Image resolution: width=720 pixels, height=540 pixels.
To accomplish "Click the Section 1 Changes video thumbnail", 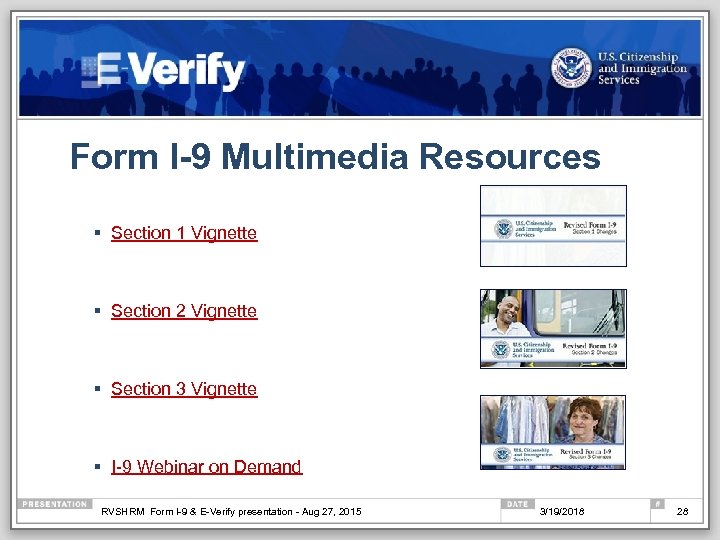I will pyautogui.click(x=553, y=226).
